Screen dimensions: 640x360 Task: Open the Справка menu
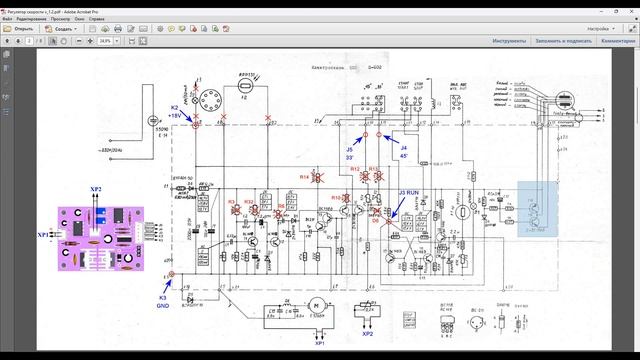[97, 19]
